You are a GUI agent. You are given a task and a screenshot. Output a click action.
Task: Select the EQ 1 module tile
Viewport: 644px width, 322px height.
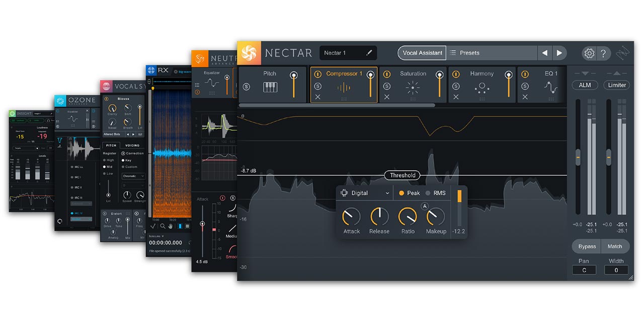point(541,85)
